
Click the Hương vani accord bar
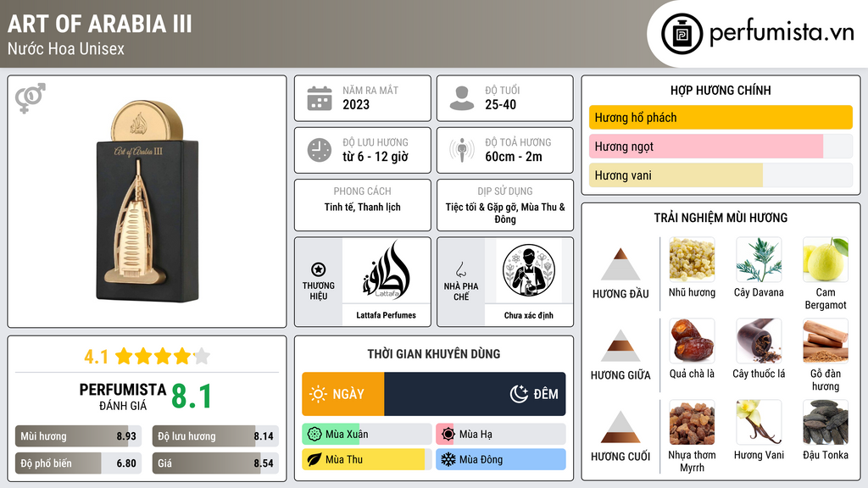[721, 175]
